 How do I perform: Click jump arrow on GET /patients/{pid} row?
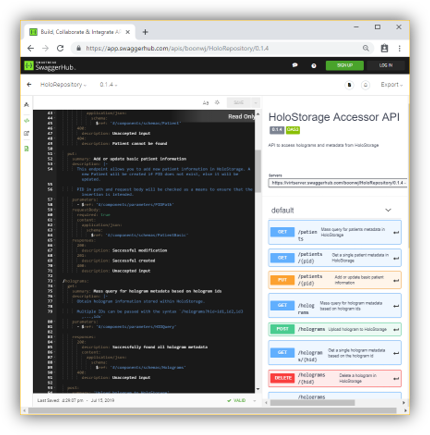point(396,258)
